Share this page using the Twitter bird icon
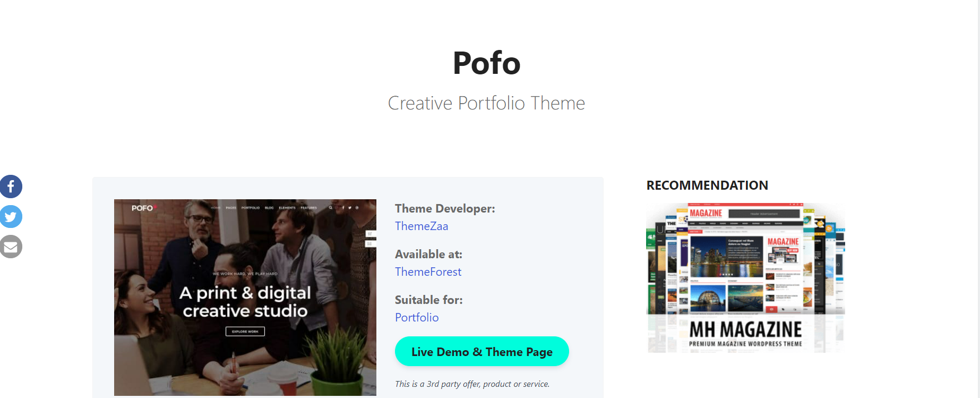This screenshot has width=980, height=398. pos(11,217)
